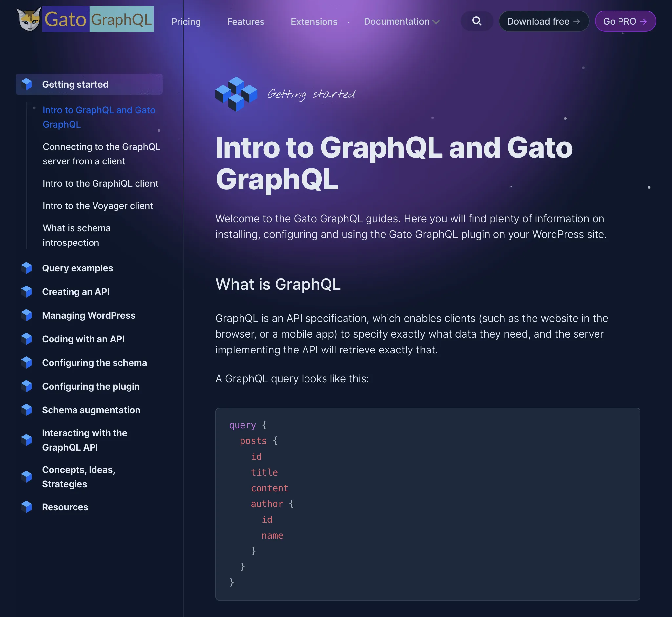Expand the Getting Started sidebar section

click(90, 83)
